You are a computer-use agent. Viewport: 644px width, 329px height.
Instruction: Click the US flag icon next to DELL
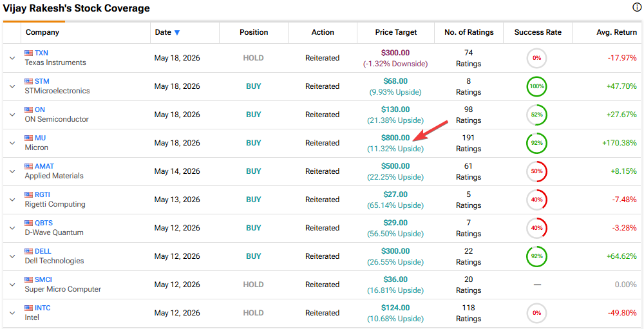click(x=28, y=251)
